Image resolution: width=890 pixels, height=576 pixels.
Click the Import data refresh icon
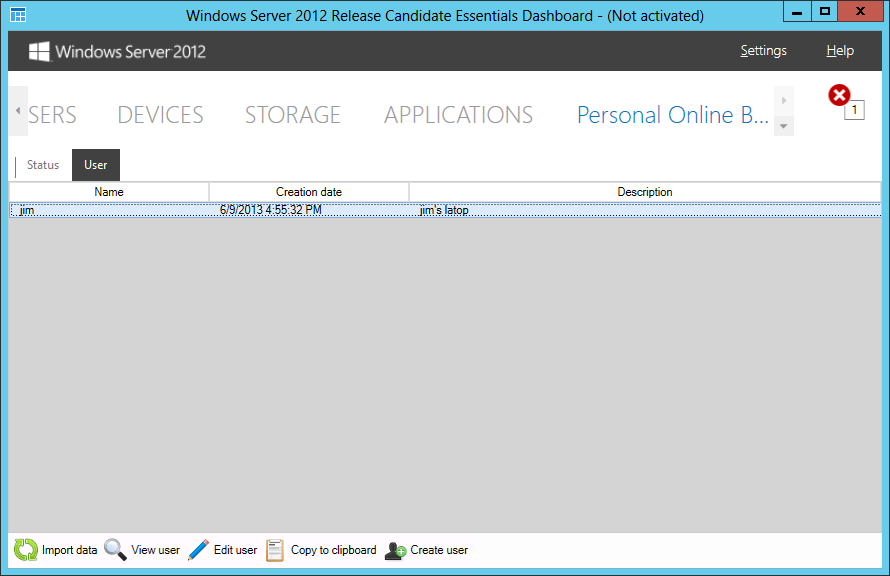click(x=26, y=550)
